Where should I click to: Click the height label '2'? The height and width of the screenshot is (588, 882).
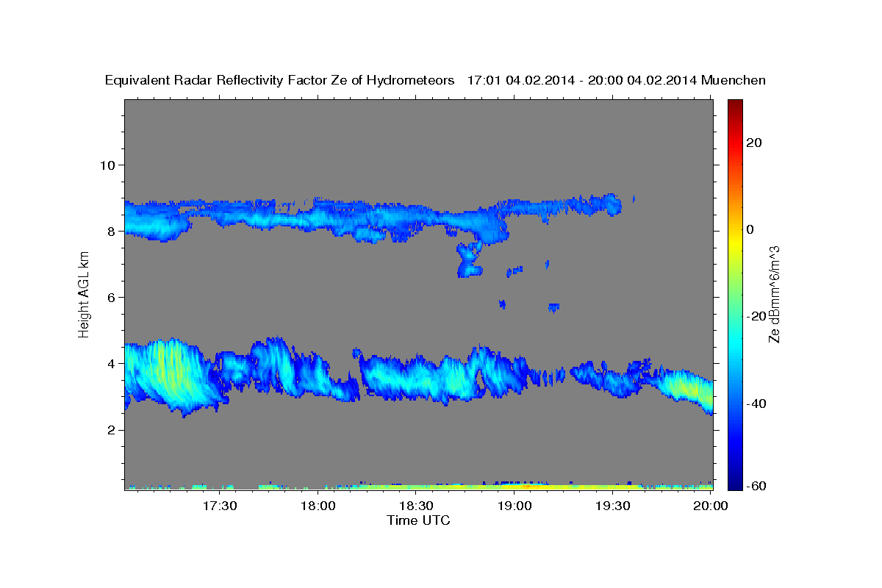click(x=110, y=430)
